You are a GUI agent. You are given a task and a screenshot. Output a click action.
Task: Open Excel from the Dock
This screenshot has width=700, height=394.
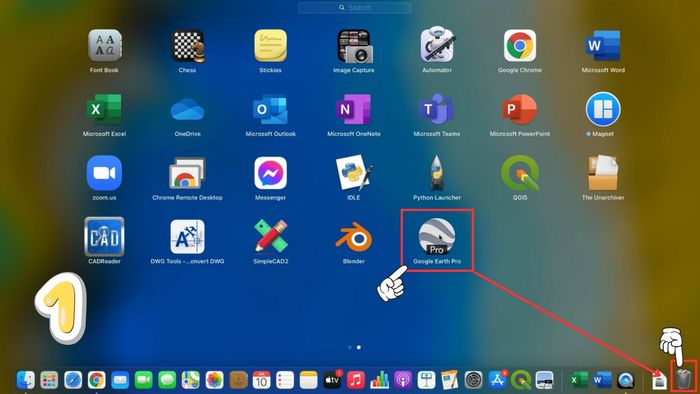click(579, 380)
